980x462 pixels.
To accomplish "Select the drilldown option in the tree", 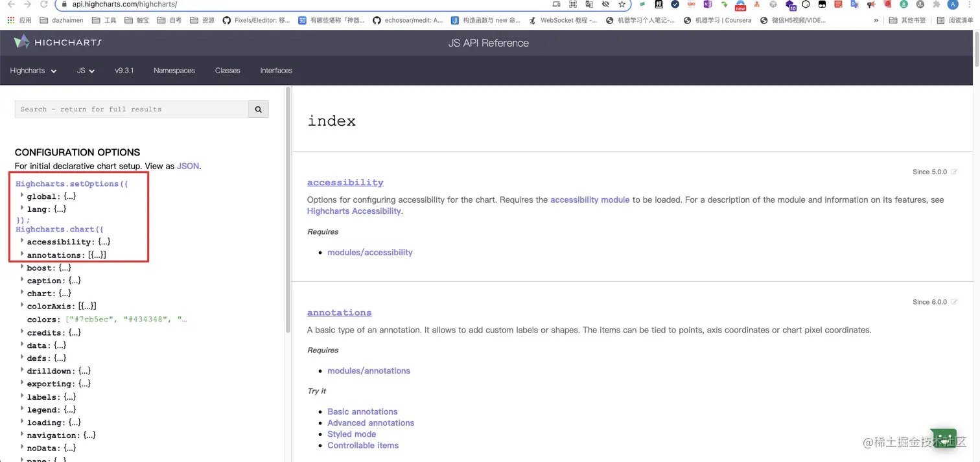I will [x=49, y=371].
